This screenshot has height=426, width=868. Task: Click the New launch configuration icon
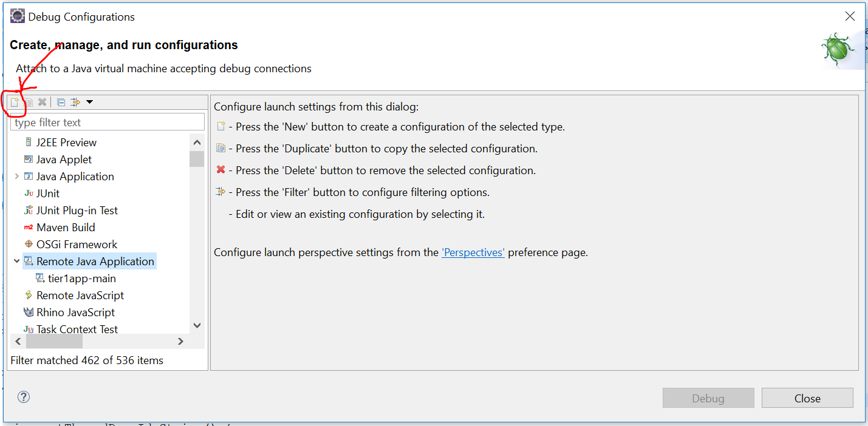coord(14,103)
